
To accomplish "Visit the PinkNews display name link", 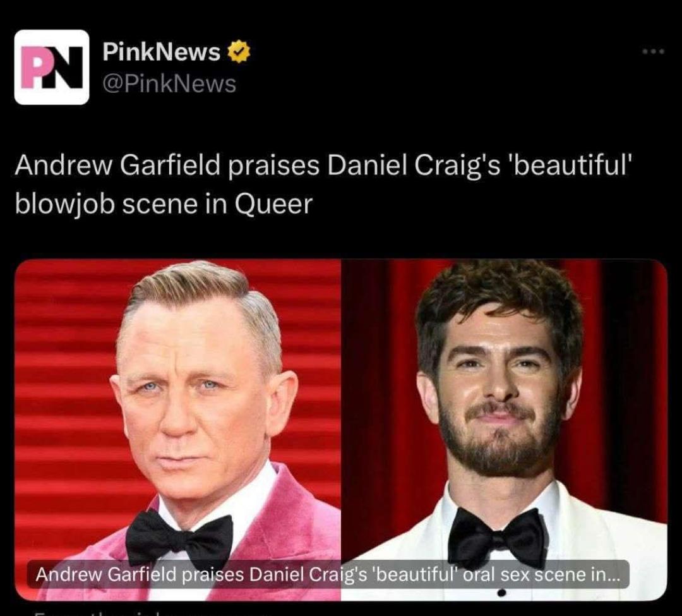I will pos(162,52).
